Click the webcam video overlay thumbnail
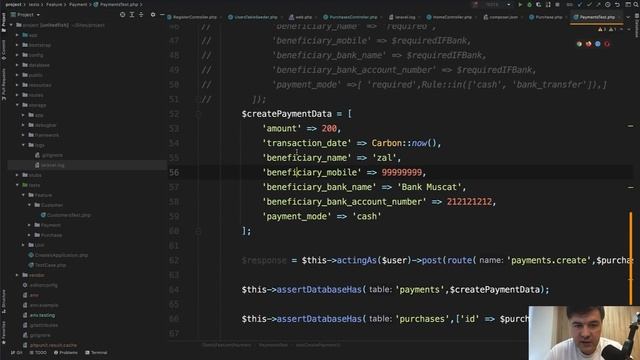 (584, 333)
